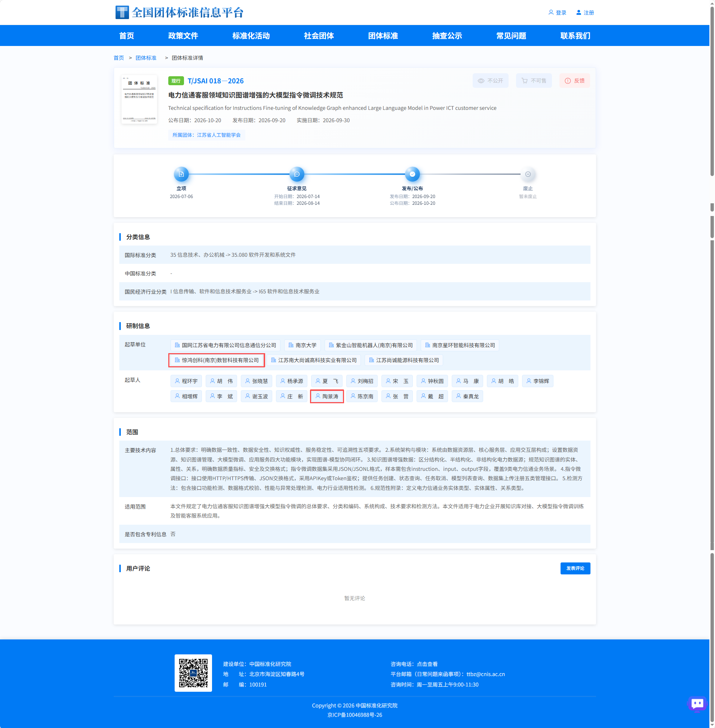Screen dimensions: 715x728
Task: Select 惊鸿创科(南京)数智科技有限公司 tag
Action: coord(217,360)
